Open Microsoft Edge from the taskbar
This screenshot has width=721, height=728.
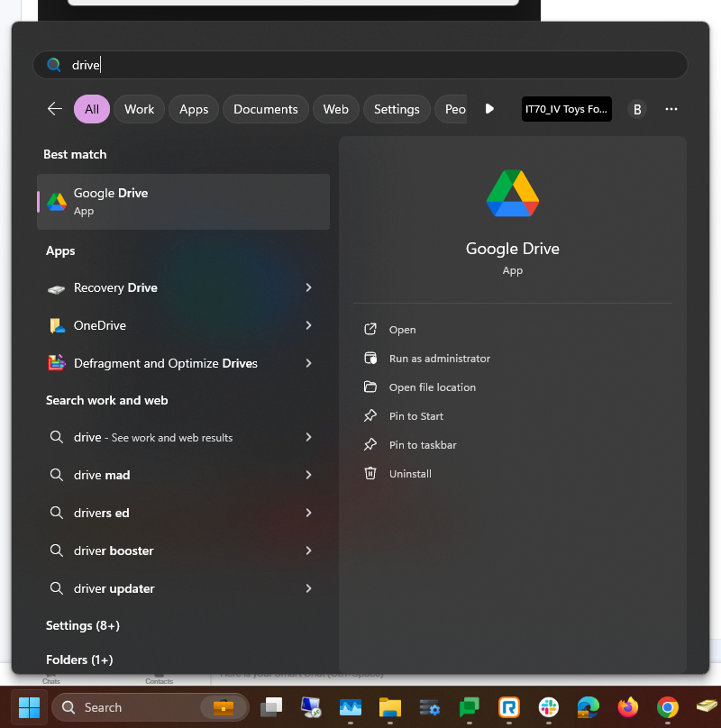[x=589, y=707]
